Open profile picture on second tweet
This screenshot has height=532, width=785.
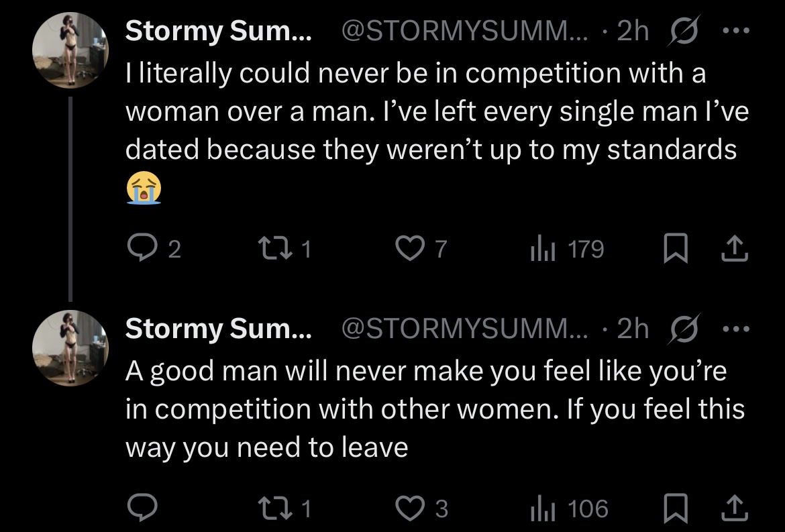click(x=70, y=348)
